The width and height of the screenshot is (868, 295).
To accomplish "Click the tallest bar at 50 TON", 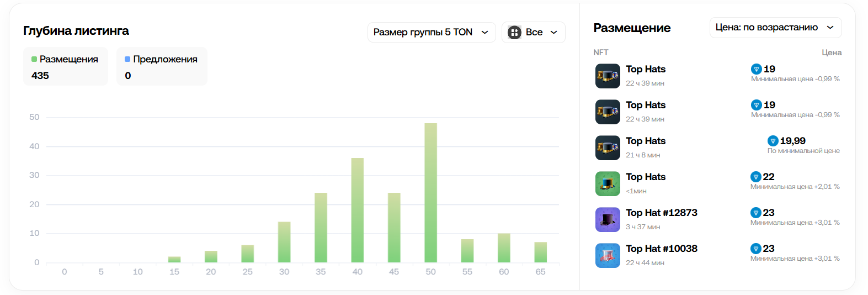I will 430,193.
